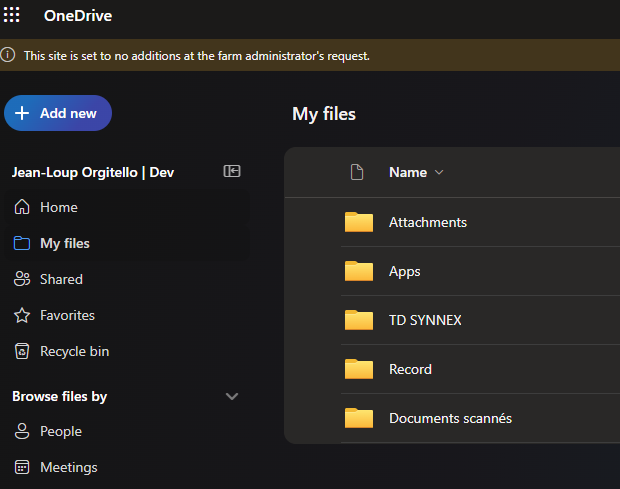Click the Apps folder icon

coord(359,271)
